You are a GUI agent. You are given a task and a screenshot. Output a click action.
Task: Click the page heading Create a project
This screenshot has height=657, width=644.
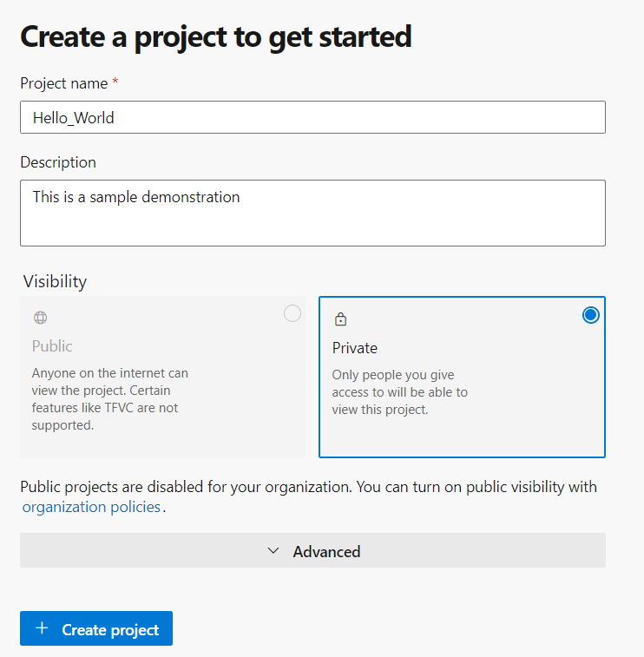(215, 36)
